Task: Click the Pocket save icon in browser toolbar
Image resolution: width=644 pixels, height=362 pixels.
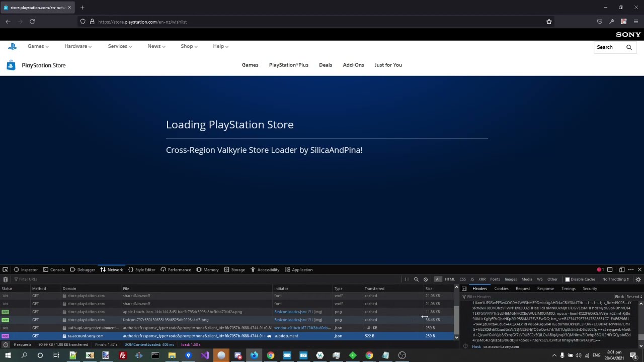Action: click(x=600, y=22)
